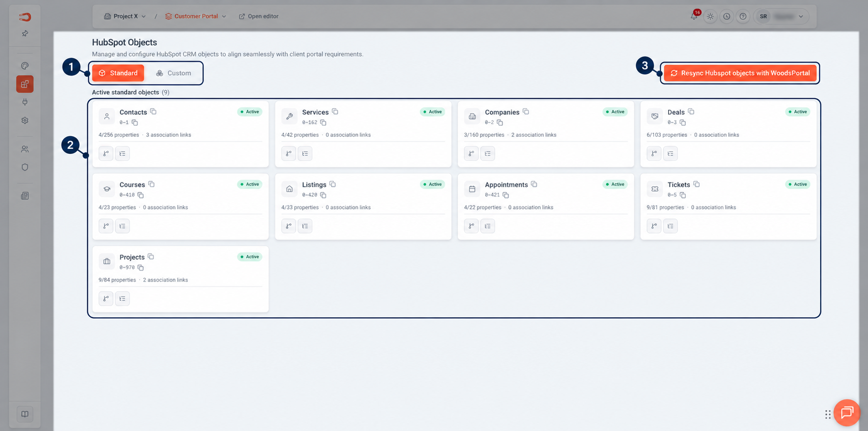Open the chat support bubble

(x=847, y=412)
